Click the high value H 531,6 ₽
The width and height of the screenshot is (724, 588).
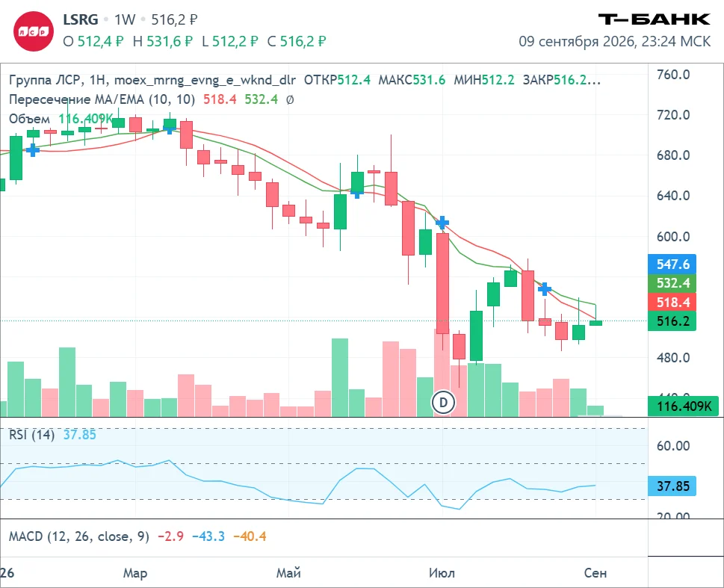pyautogui.click(x=163, y=41)
